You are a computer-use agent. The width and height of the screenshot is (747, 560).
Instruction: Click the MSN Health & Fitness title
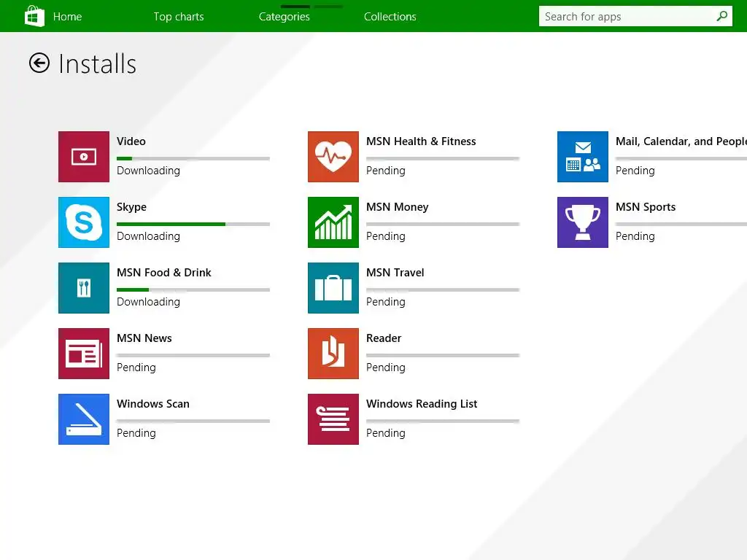[x=421, y=141]
